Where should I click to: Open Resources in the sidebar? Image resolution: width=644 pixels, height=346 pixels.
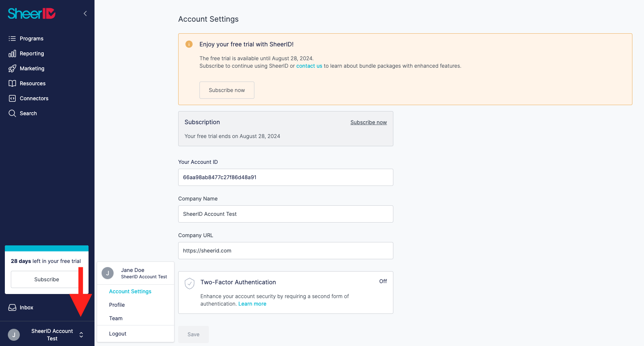click(x=32, y=83)
